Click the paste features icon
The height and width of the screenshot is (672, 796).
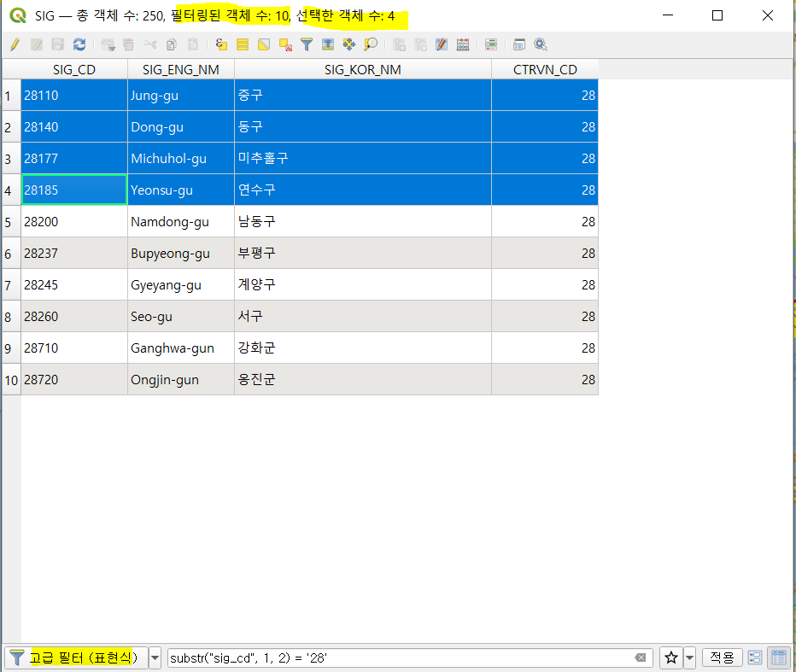coord(193,44)
